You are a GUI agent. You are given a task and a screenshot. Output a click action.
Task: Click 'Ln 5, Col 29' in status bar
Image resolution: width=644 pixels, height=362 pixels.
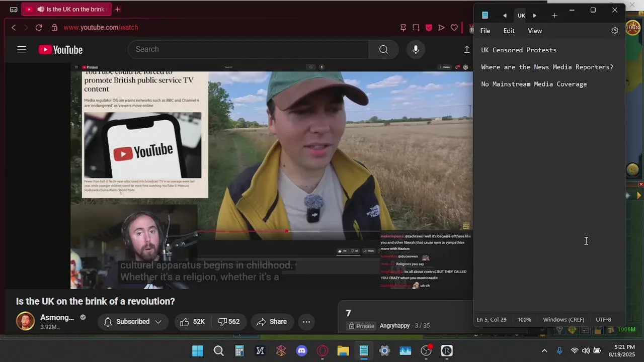pos(492,320)
